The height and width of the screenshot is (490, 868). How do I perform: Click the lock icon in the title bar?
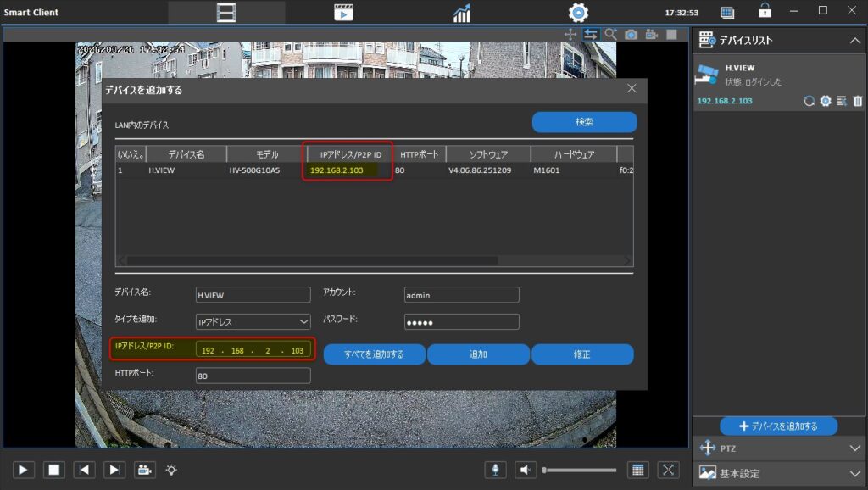click(x=765, y=11)
